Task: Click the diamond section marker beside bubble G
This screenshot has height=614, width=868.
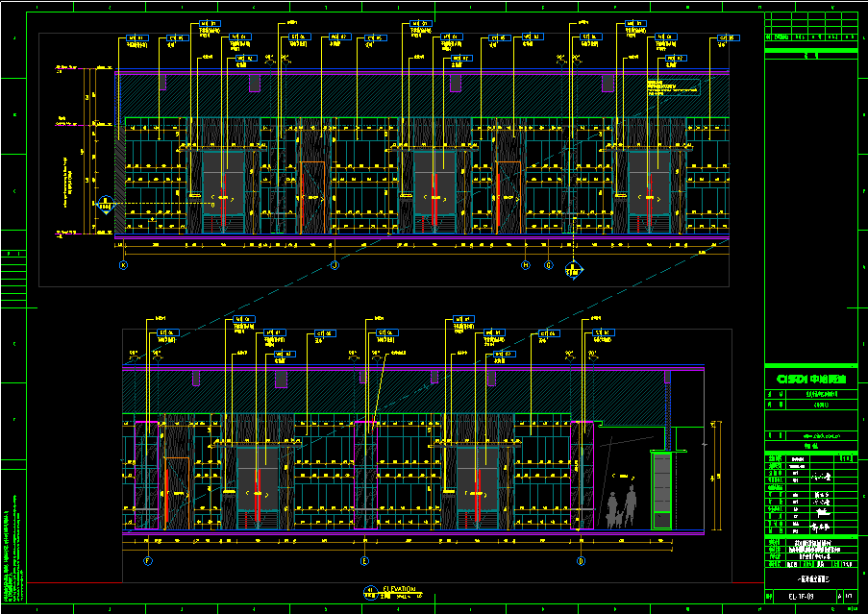Action: point(573,268)
